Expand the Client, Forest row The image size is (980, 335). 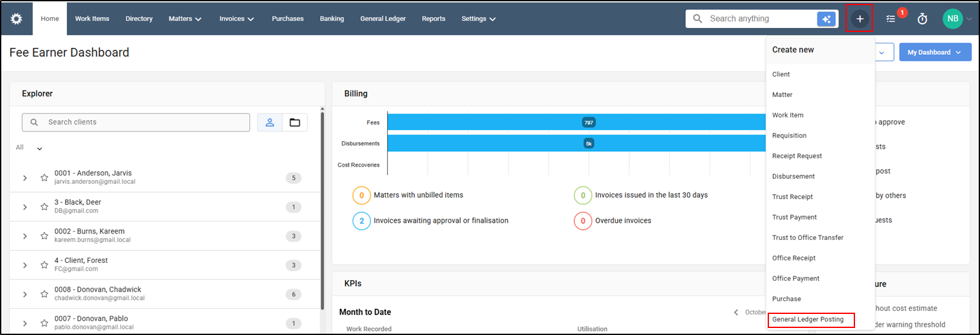point(25,265)
